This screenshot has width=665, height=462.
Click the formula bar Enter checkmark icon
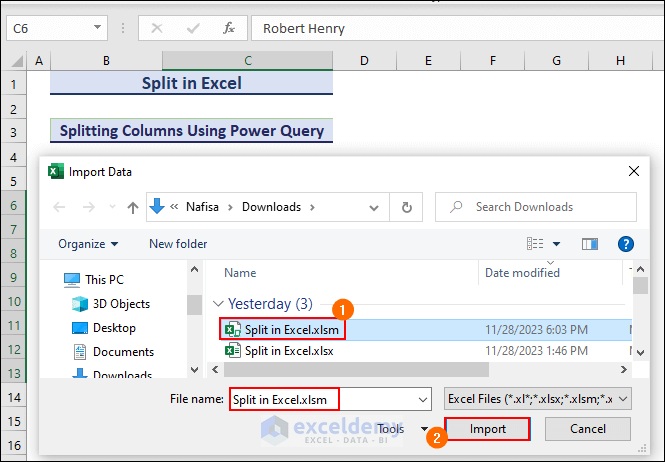(x=193, y=28)
